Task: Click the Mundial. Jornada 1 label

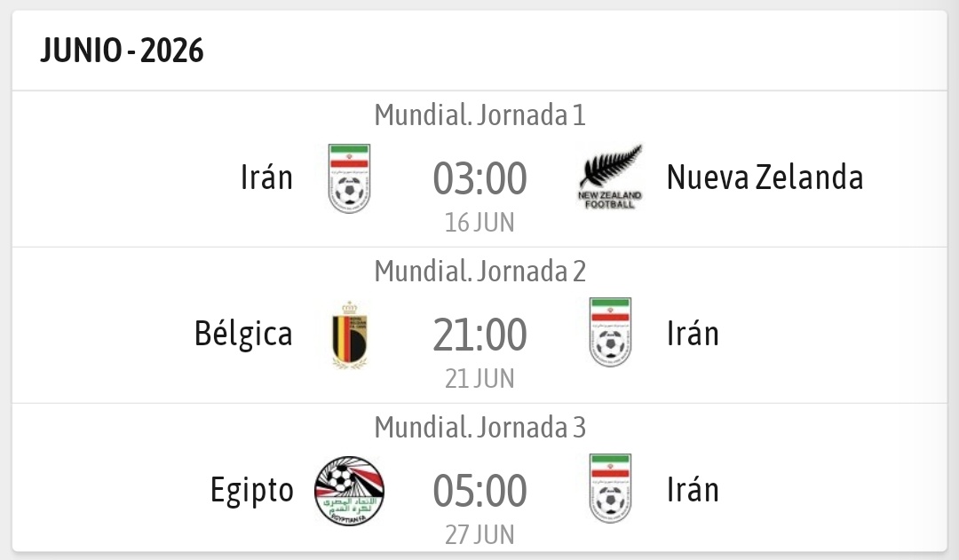Action: pos(479,115)
